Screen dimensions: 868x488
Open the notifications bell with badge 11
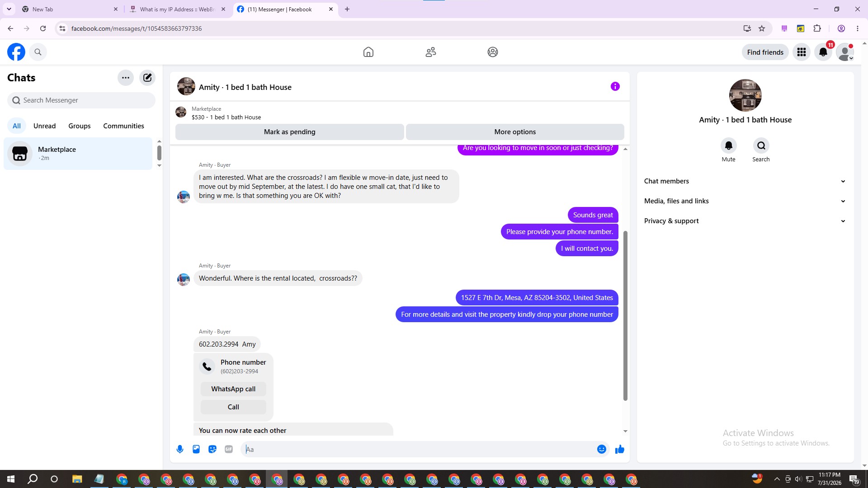coord(823,52)
